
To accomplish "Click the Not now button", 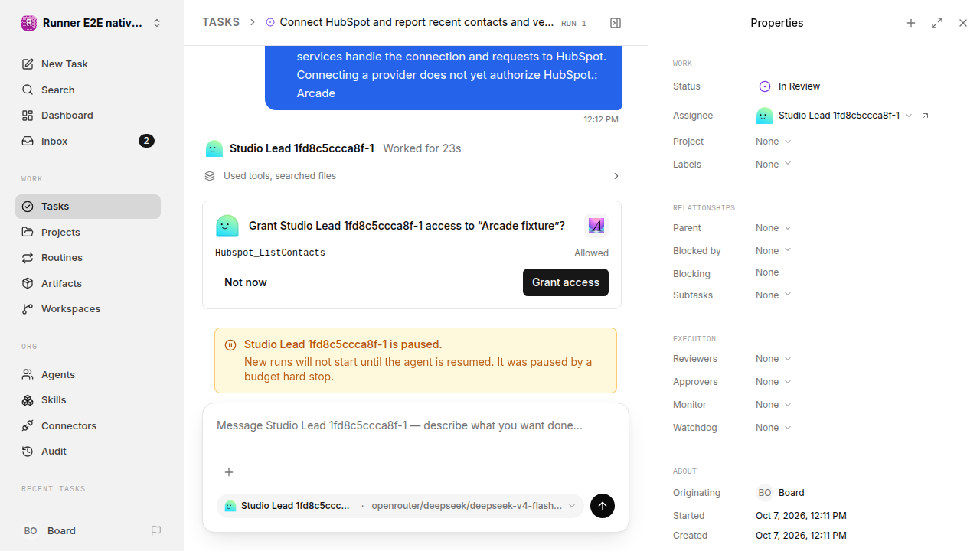I will (x=246, y=282).
